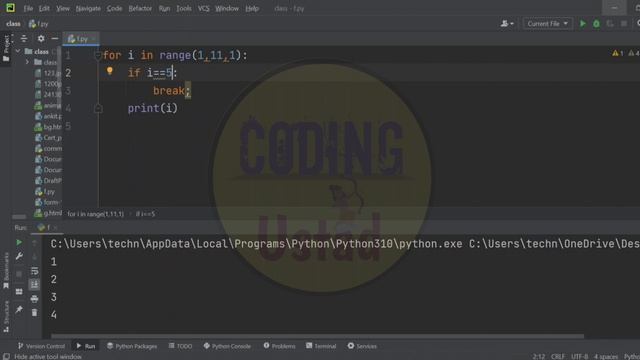Click the stop square icon in Run panel
The image size is (640, 360).
[x=19, y=274]
